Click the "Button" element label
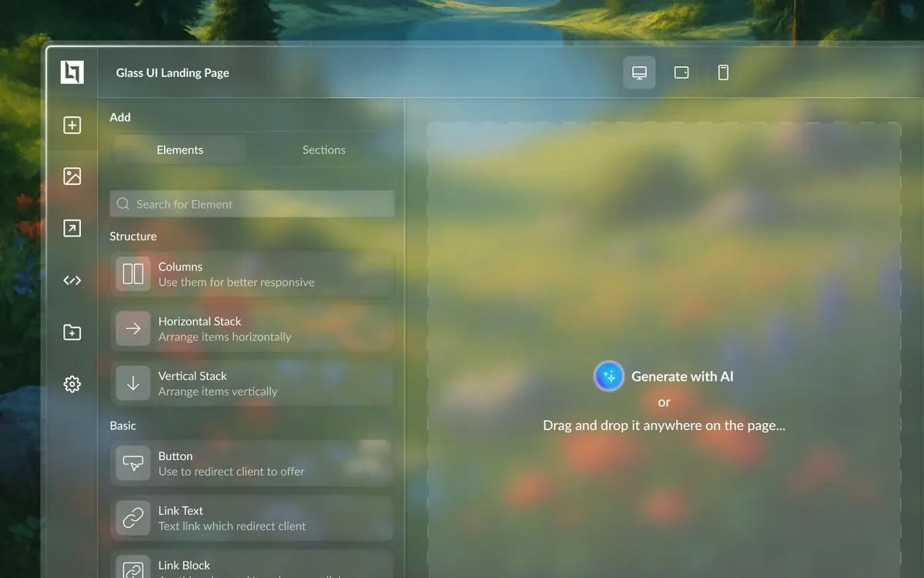 pyautogui.click(x=176, y=456)
